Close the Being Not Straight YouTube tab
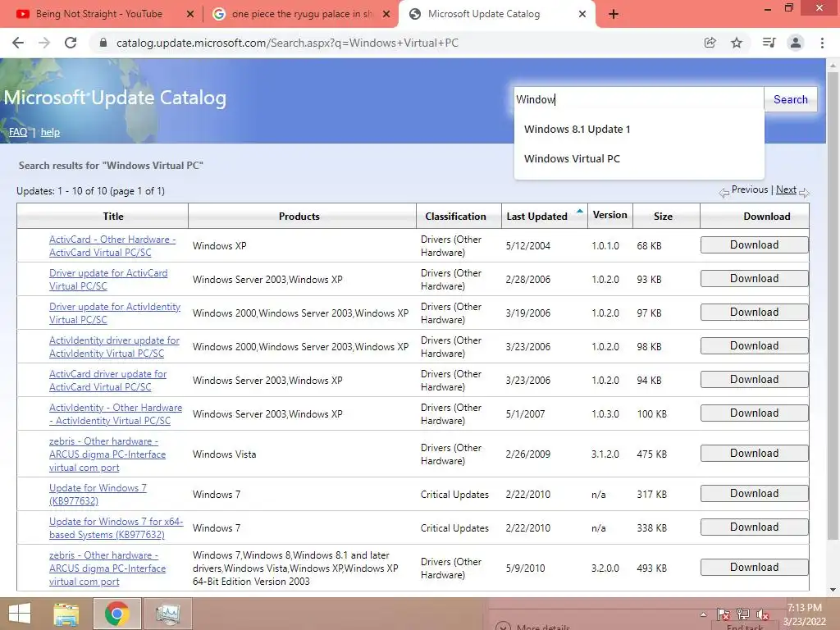The width and height of the screenshot is (840, 630). (x=190, y=15)
